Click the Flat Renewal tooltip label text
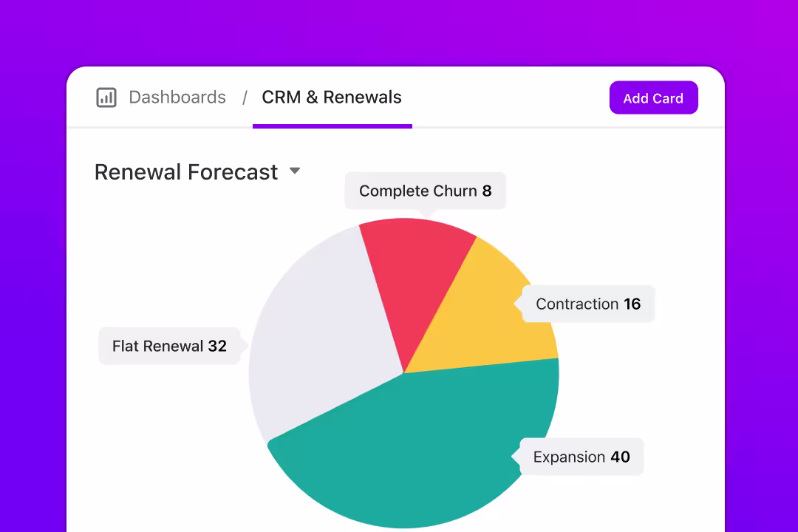The width and height of the screenshot is (798, 532). coord(157,347)
